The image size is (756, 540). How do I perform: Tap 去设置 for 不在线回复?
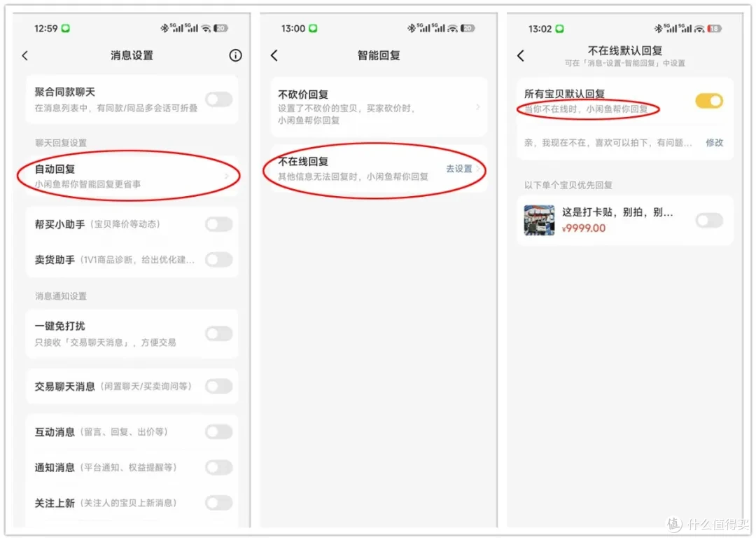pos(459,168)
